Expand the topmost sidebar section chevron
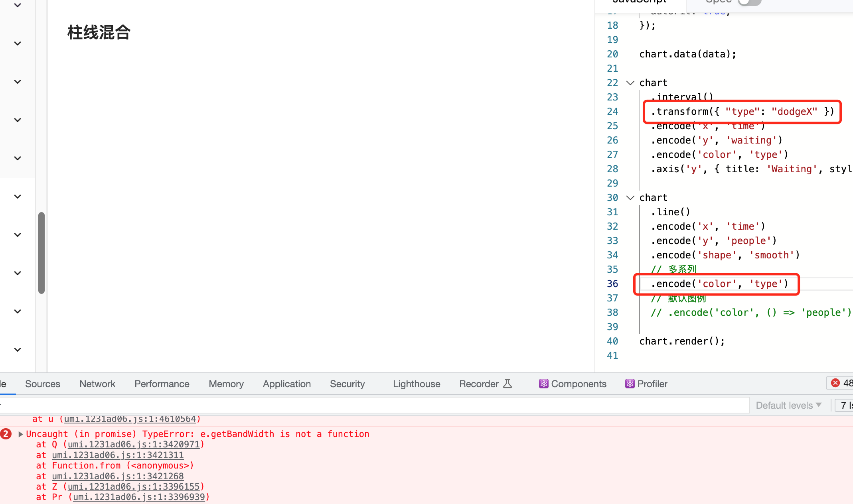 click(17, 5)
